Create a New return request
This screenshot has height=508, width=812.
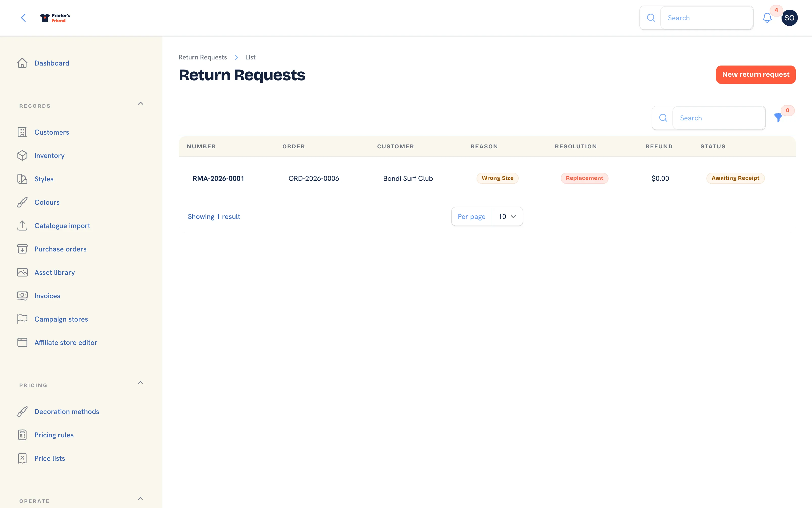[x=756, y=75]
